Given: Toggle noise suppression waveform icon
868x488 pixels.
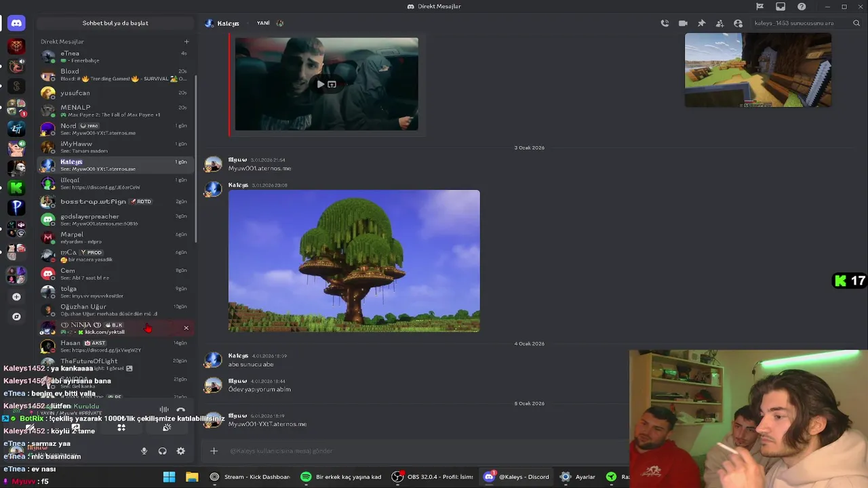Looking at the screenshot, I should point(163,410).
